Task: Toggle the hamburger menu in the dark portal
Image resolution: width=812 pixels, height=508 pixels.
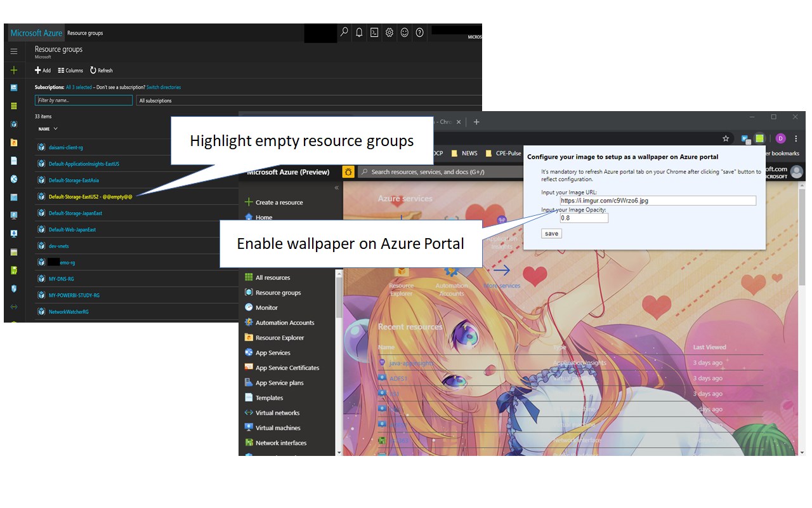Action: point(14,51)
